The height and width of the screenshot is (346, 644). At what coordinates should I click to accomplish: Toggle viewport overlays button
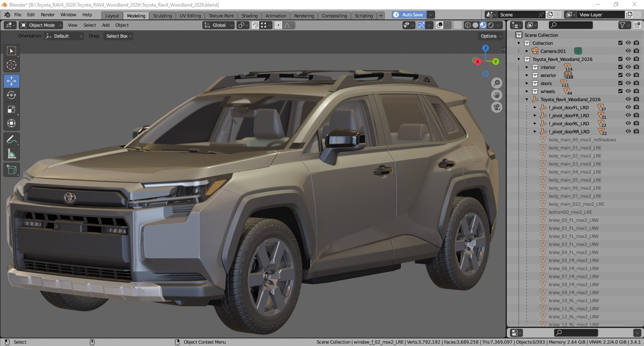click(x=439, y=25)
